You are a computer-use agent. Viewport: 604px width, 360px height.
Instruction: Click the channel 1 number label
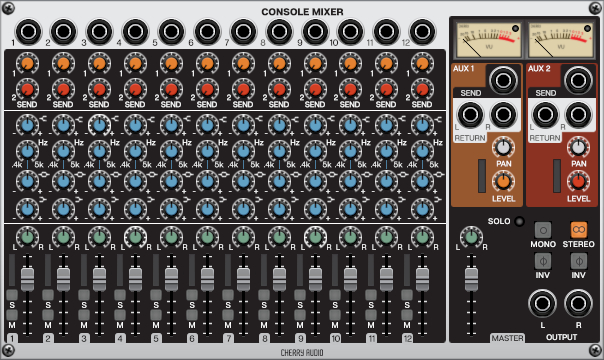12,338
